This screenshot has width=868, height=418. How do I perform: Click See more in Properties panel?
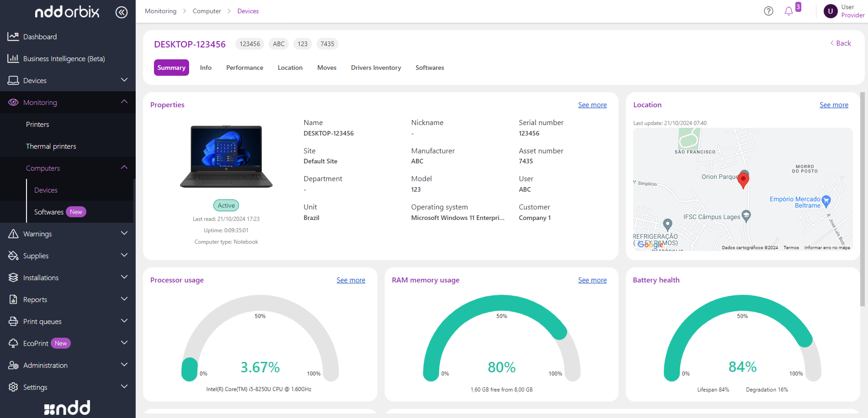point(592,105)
